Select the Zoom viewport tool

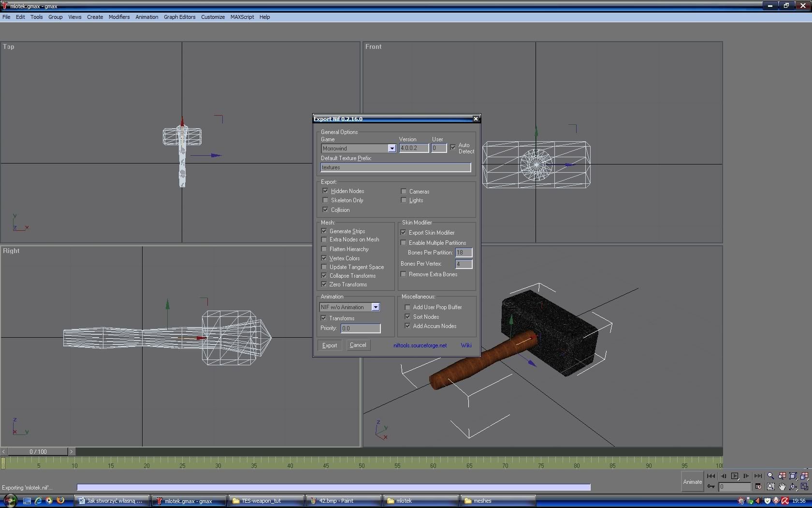pos(770,476)
